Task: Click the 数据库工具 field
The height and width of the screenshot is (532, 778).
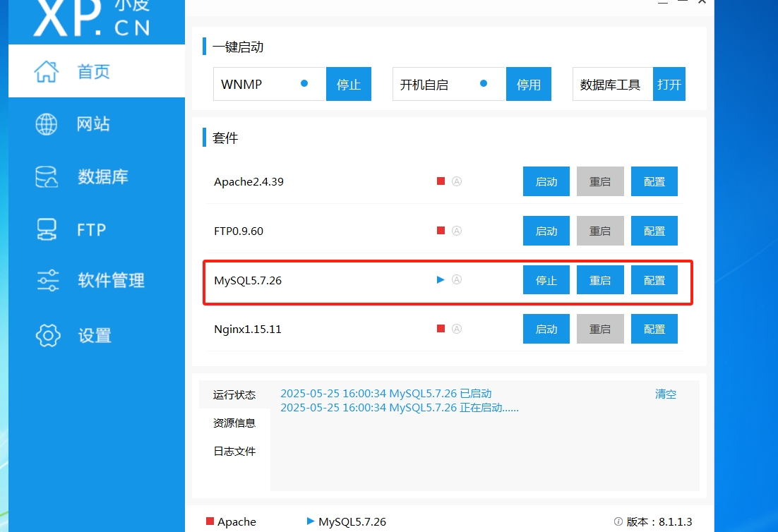Action: (x=612, y=84)
